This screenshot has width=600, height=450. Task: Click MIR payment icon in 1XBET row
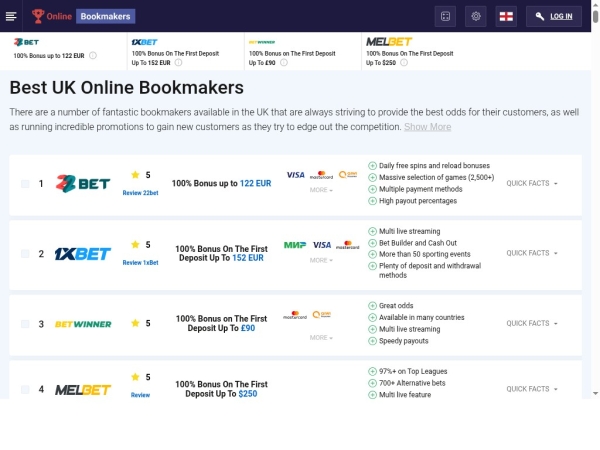coord(295,245)
